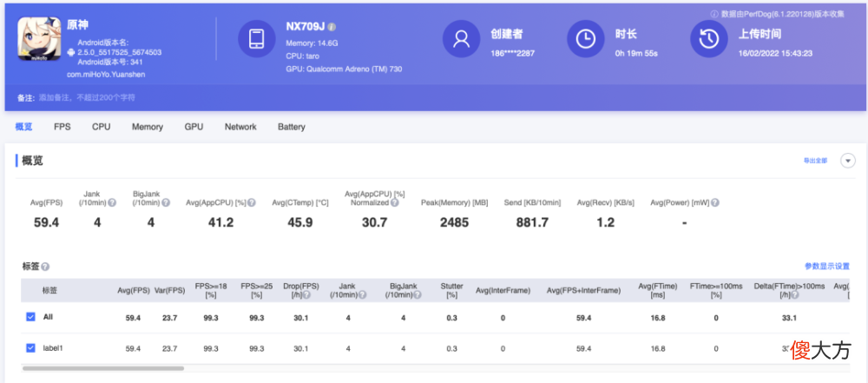Click Send value 881.7
This screenshot has height=383, width=868.
[532, 223]
